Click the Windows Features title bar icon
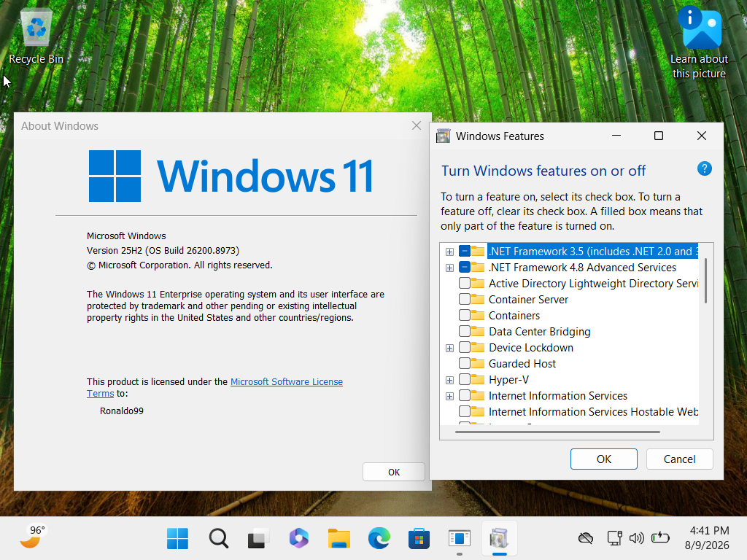 (444, 136)
